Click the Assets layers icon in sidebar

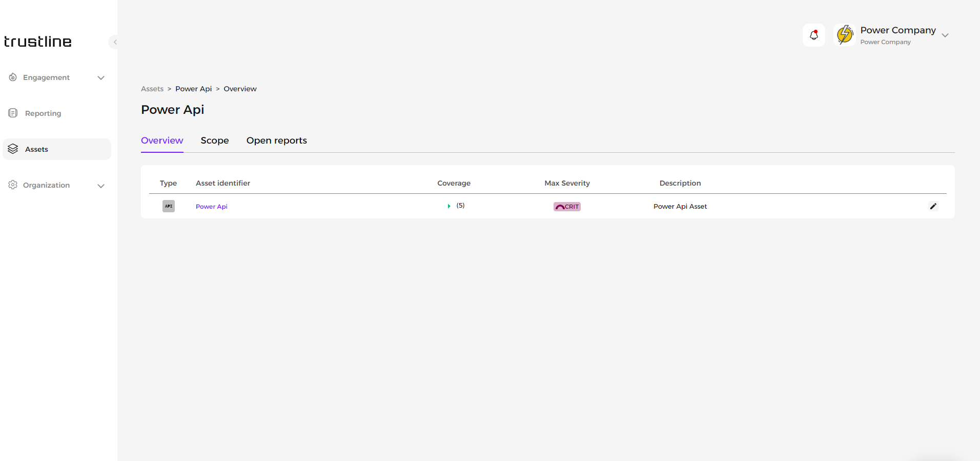13,149
